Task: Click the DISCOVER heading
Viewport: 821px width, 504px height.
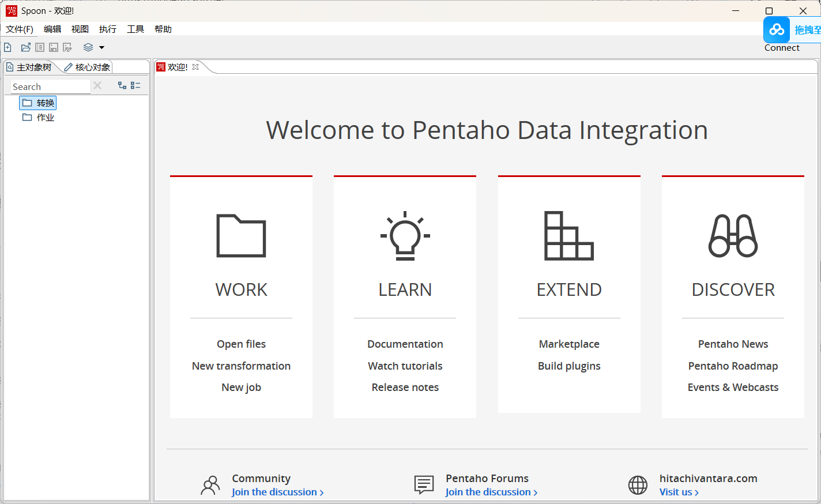Action: (733, 289)
